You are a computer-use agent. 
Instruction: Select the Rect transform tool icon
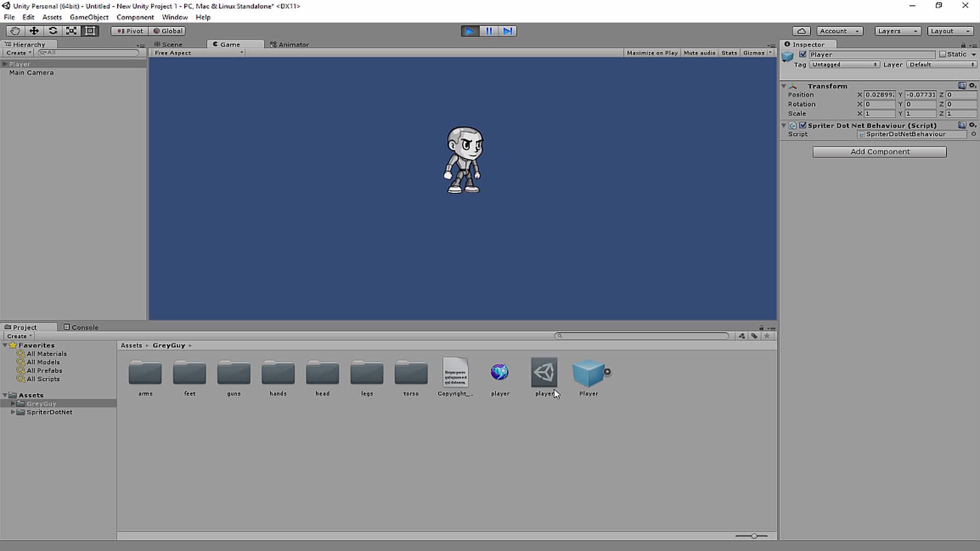pyautogui.click(x=90, y=31)
